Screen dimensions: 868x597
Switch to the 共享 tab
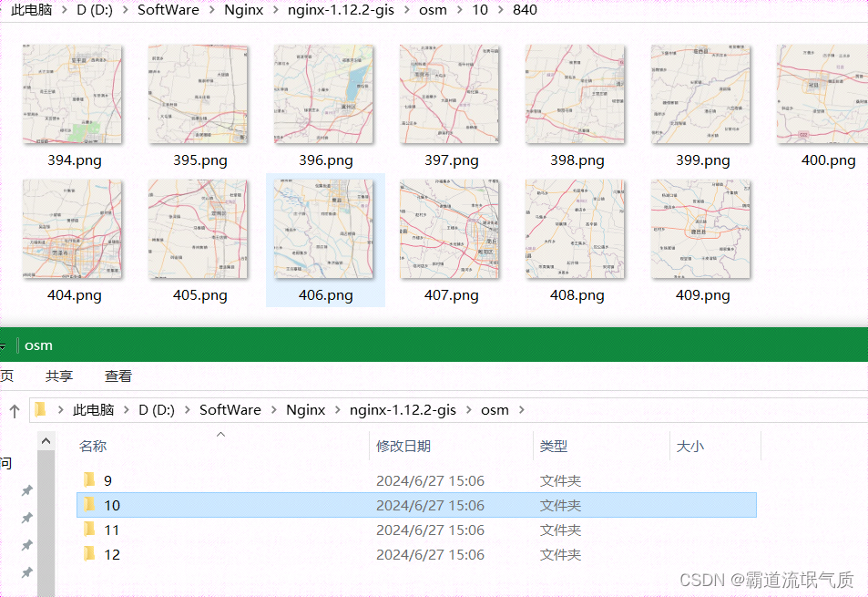58,376
